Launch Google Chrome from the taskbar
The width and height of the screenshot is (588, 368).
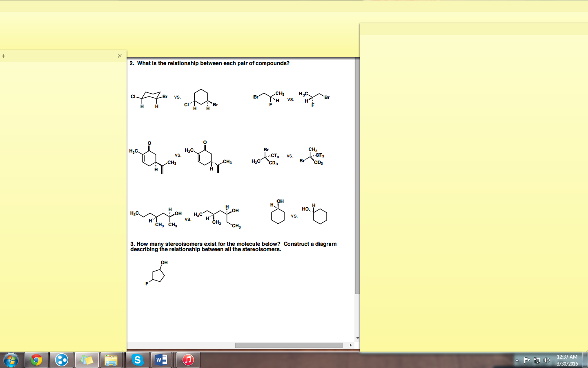36,360
